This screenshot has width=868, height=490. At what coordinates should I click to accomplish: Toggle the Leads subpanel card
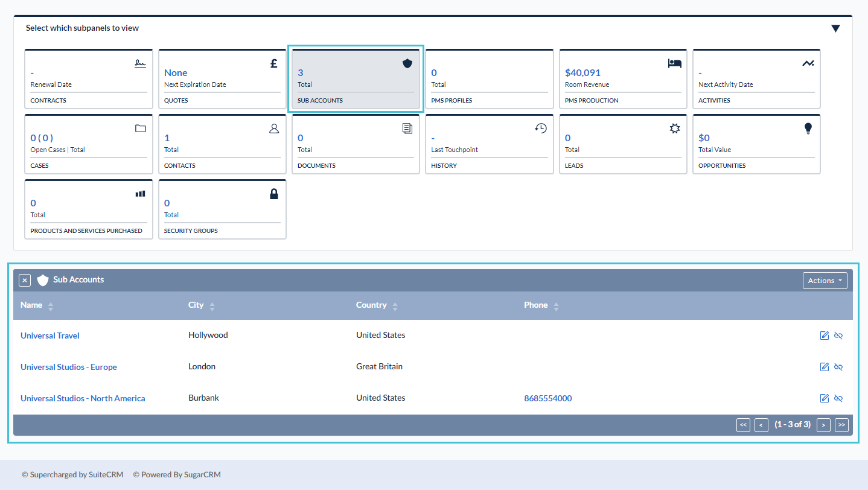(623, 144)
